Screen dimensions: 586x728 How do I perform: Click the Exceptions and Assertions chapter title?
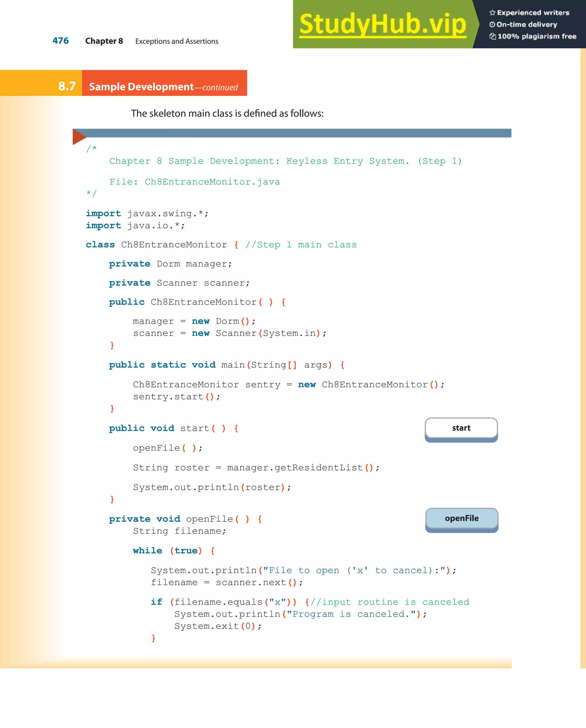[x=177, y=41]
